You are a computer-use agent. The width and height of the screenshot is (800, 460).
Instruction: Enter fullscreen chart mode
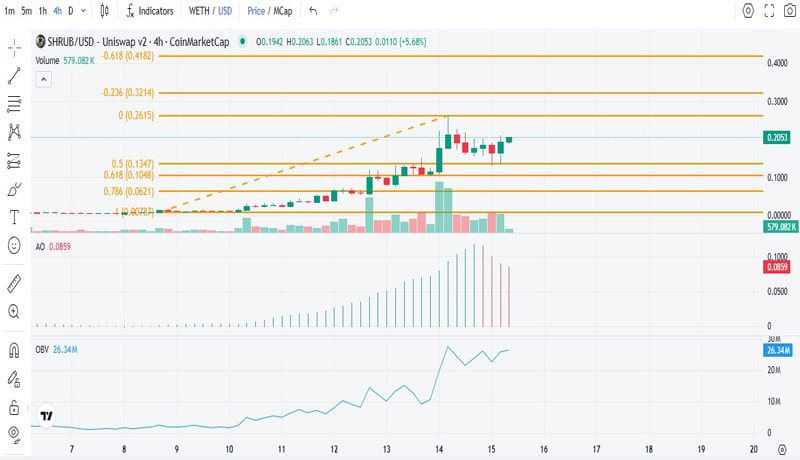coord(769,11)
